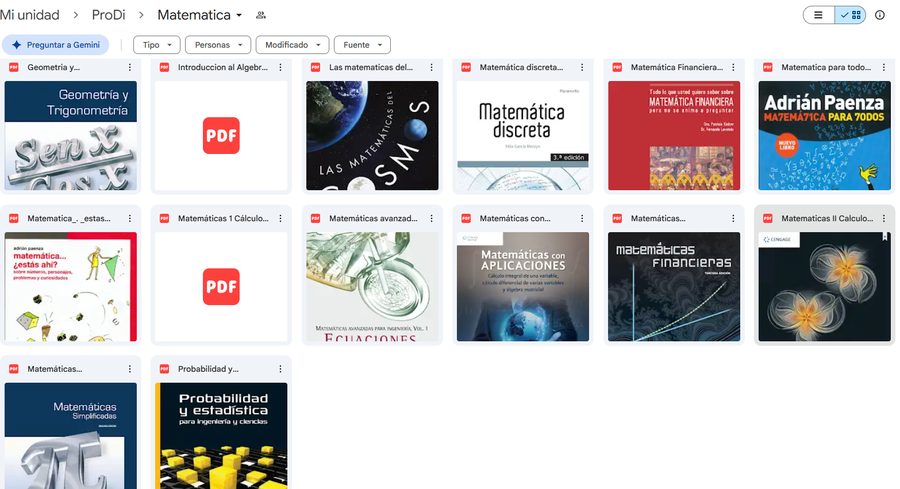Navigate to ProDi folder in breadcrumb
Image resolution: width=900 pixels, height=489 pixels.
108,15
